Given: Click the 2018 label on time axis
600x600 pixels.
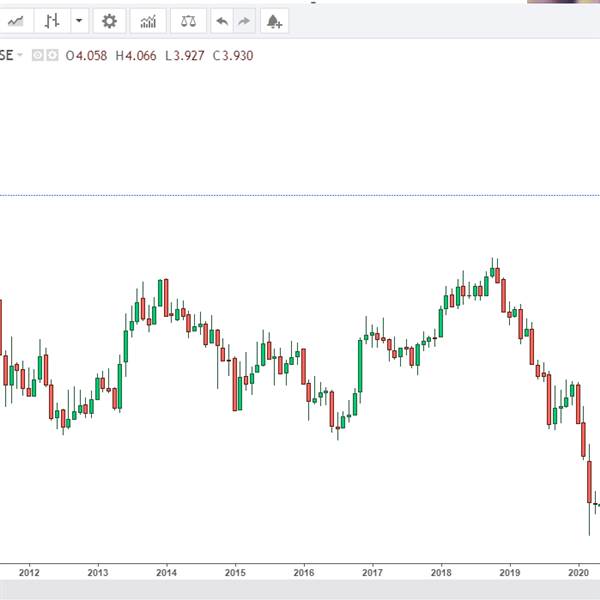Looking at the screenshot, I should pos(441,572).
